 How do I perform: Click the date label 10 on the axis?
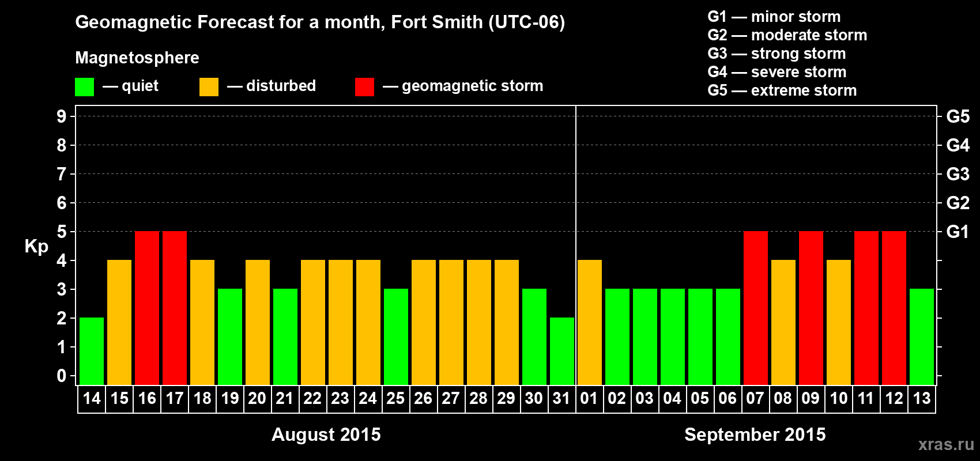pyautogui.click(x=839, y=399)
